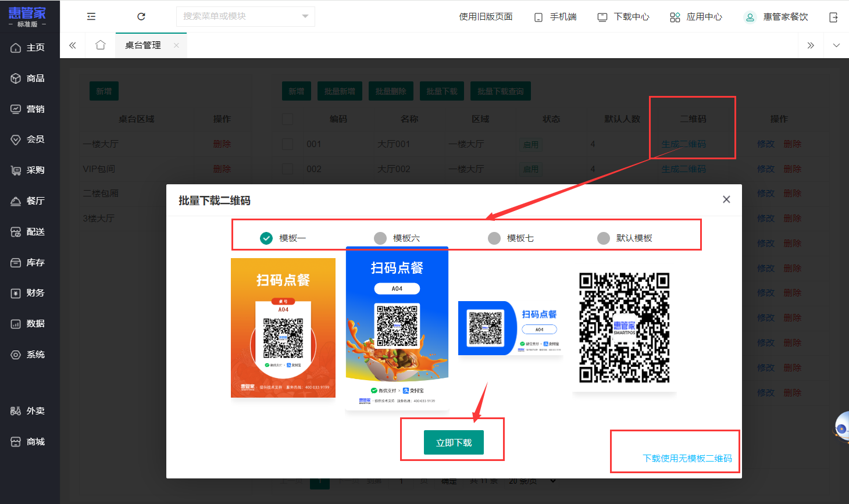Click 删除 for area VIP包间
The image size is (849, 504).
tap(222, 169)
